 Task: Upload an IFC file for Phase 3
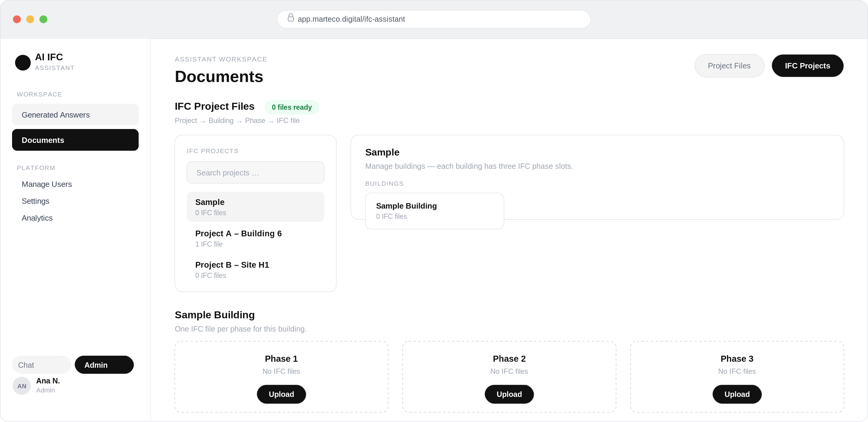[x=737, y=394]
